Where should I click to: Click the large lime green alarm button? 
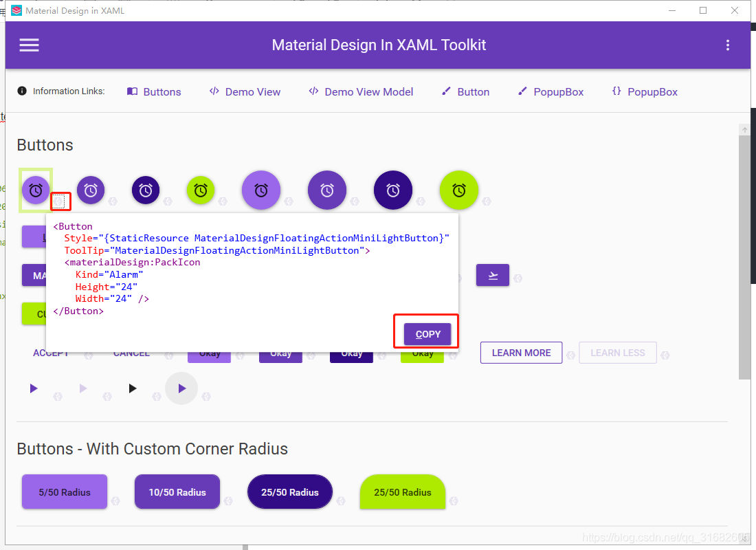point(459,190)
